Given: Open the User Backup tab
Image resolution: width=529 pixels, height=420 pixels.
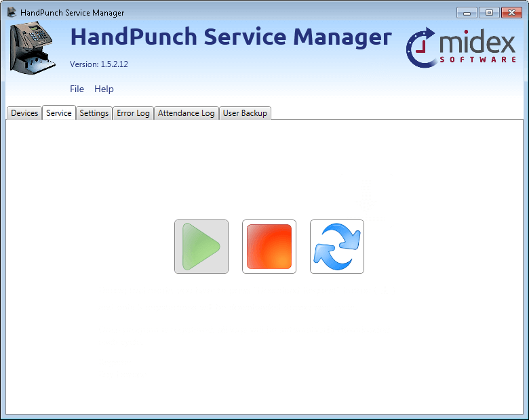Looking at the screenshot, I should click(245, 113).
